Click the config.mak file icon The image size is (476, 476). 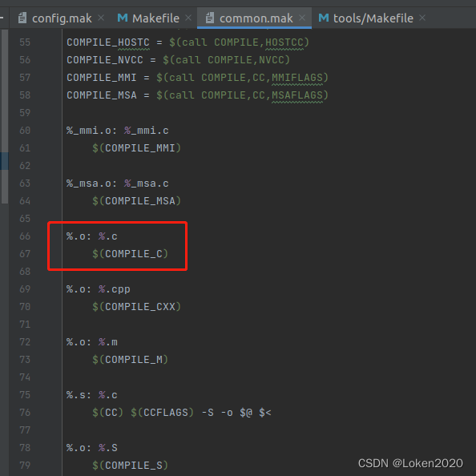[x=22, y=18]
